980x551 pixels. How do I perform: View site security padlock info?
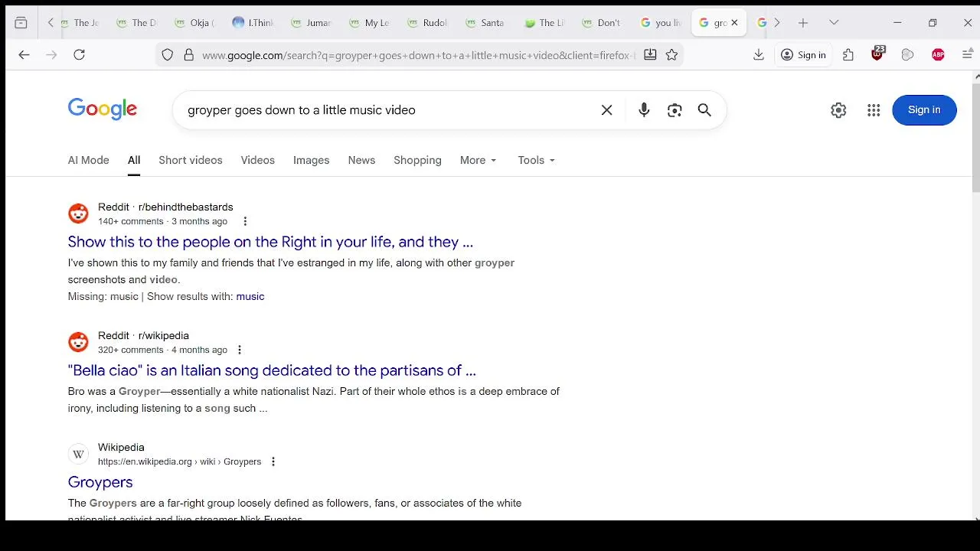point(188,55)
